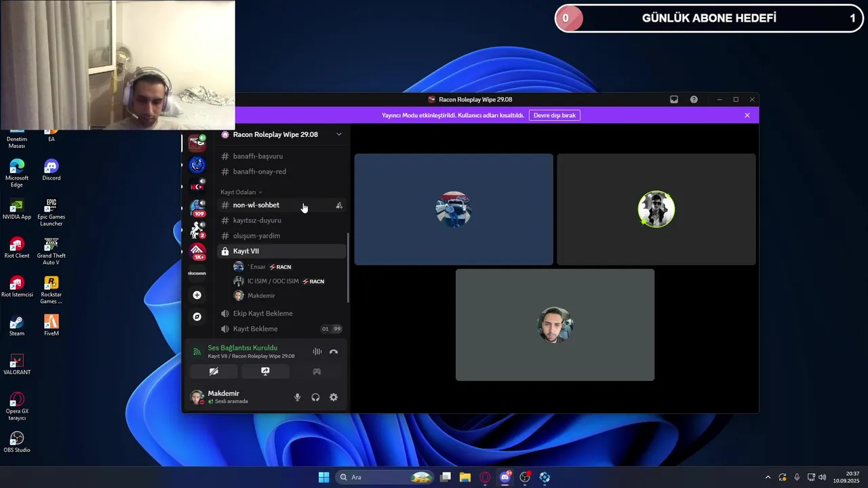
Task: Dismiss the Streamer Mode banner
Action: (747, 115)
